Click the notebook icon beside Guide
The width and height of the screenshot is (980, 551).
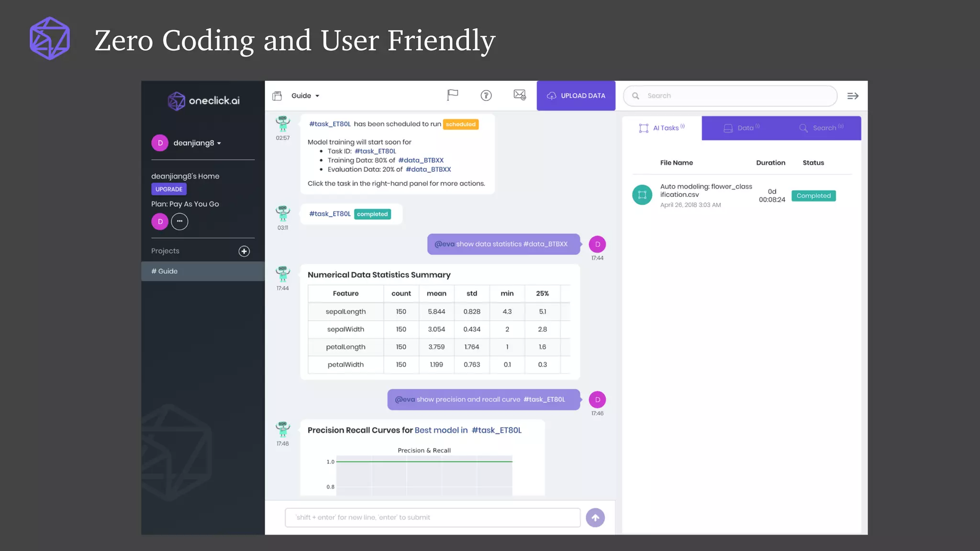click(x=277, y=96)
